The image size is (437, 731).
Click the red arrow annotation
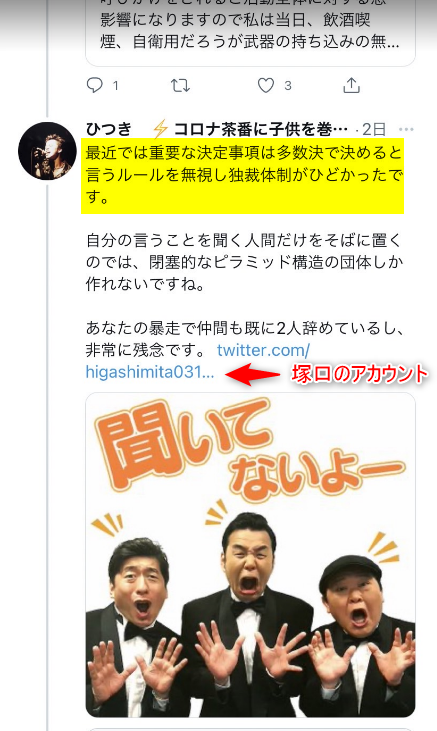(x=252, y=374)
